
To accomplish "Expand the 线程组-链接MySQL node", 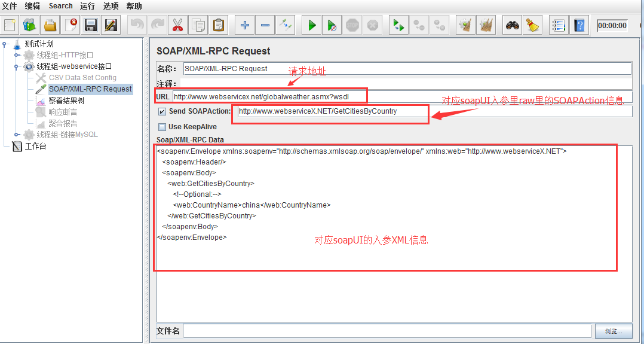I will pos(17,135).
